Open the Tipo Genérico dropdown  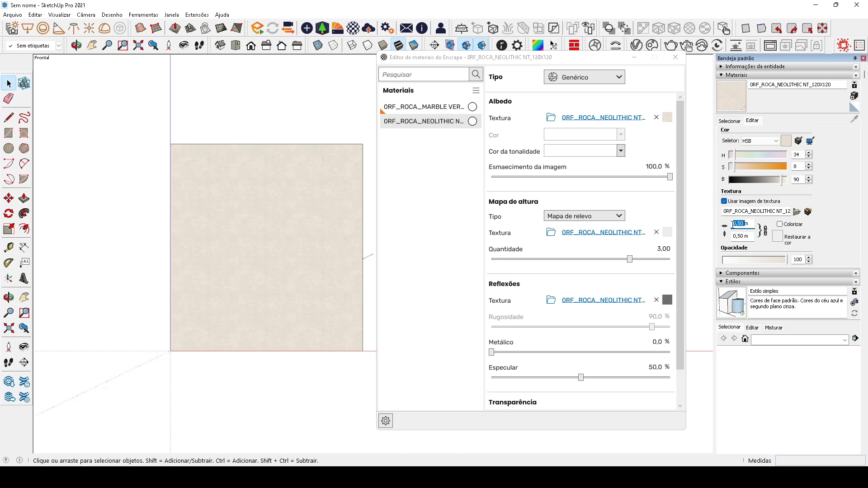coord(584,77)
